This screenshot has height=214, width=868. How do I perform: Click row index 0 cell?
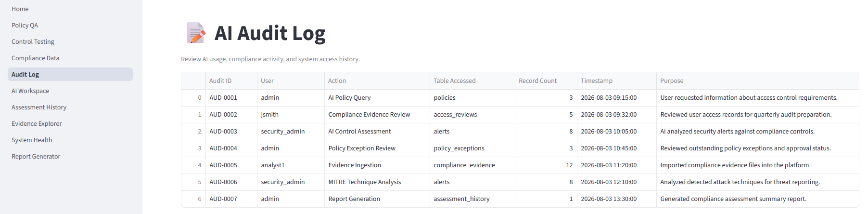pos(193,98)
